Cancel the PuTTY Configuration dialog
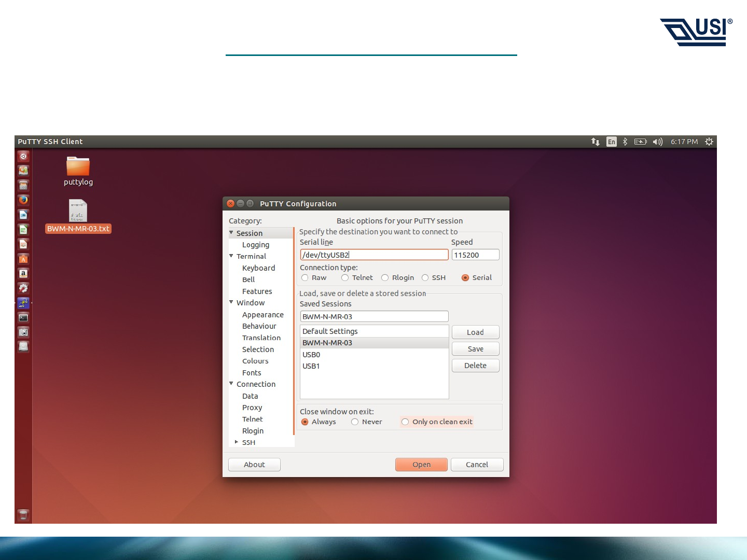This screenshot has width=747, height=560. click(477, 465)
